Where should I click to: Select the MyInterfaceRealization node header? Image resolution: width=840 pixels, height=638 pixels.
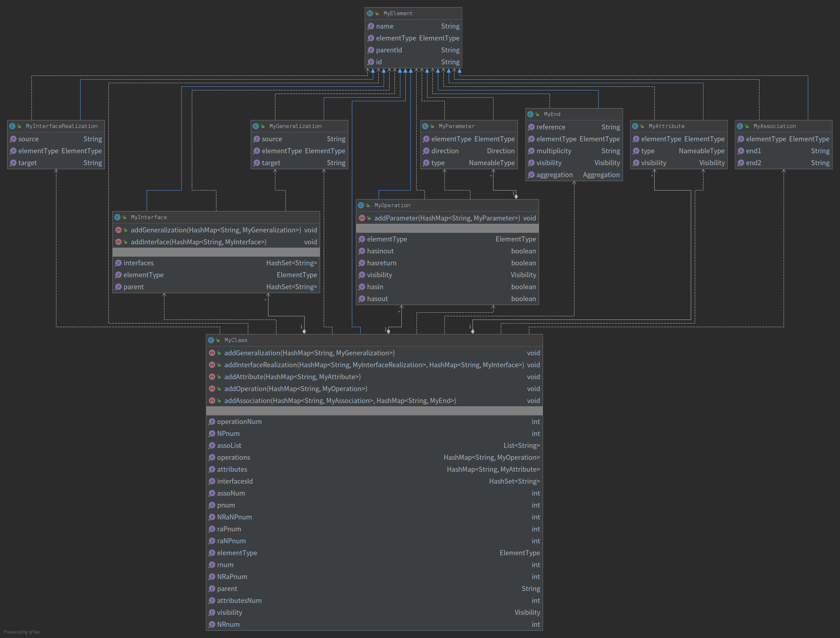pyautogui.click(x=61, y=126)
